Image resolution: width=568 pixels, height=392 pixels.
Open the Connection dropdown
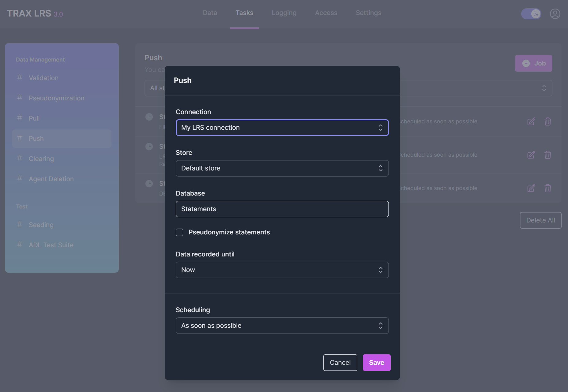282,128
